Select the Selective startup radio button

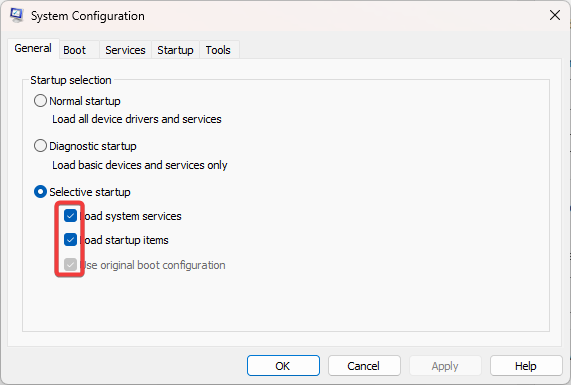40,192
